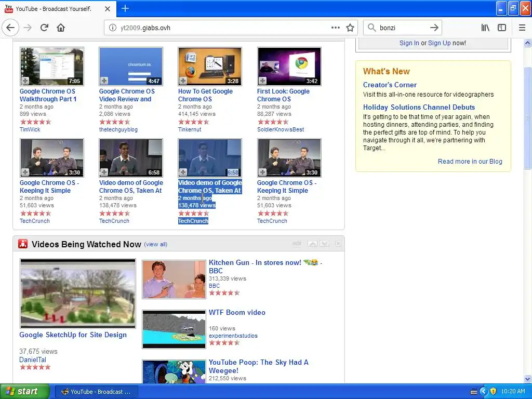Add Chrome OS Video Review to queue

coord(104,81)
